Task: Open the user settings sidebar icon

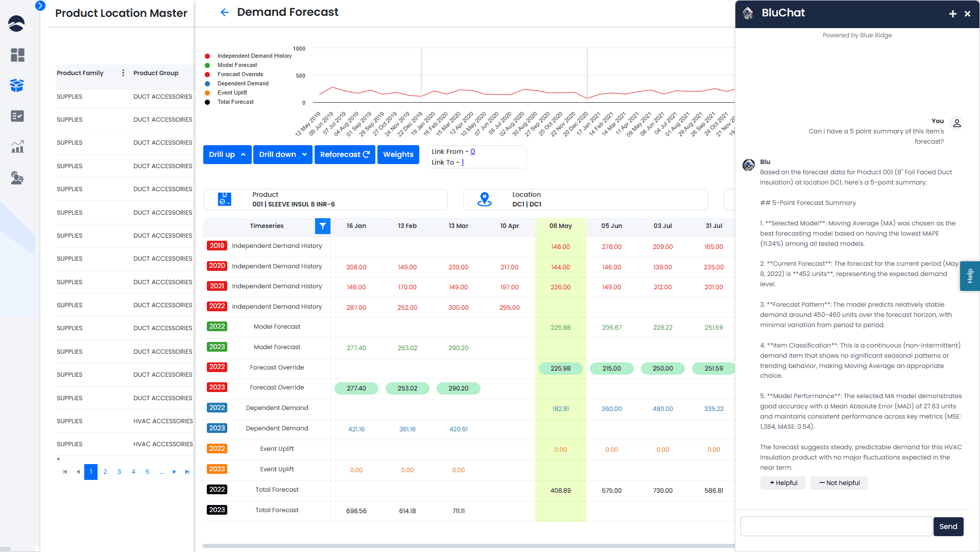Action: click(x=17, y=178)
